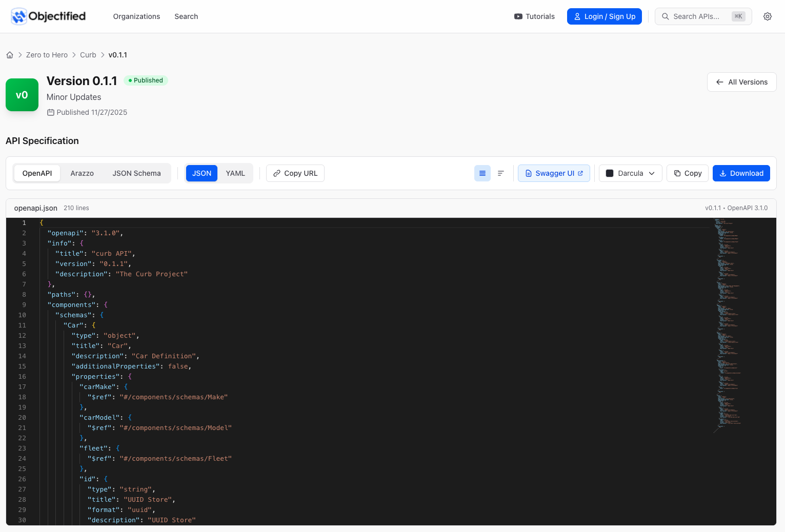Viewport: 785px width, 532px height.
Task: Enable the line-numbers view toggle
Action: click(x=482, y=173)
